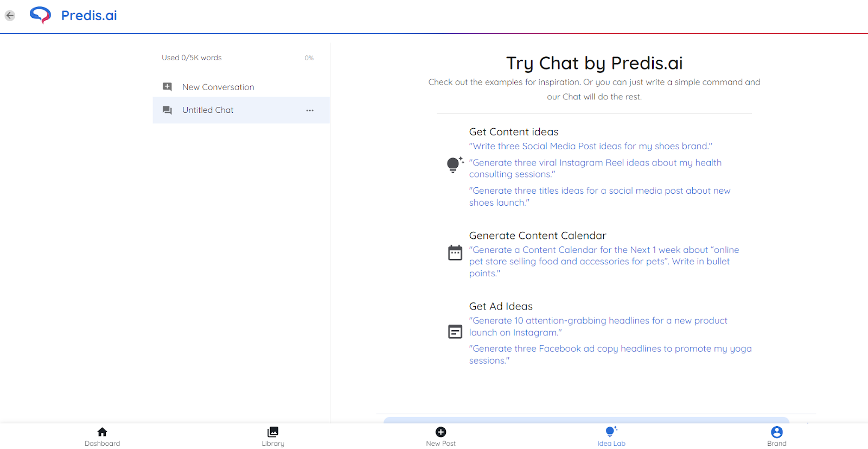Select the pet store Content Calendar example

click(x=604, y=262)
